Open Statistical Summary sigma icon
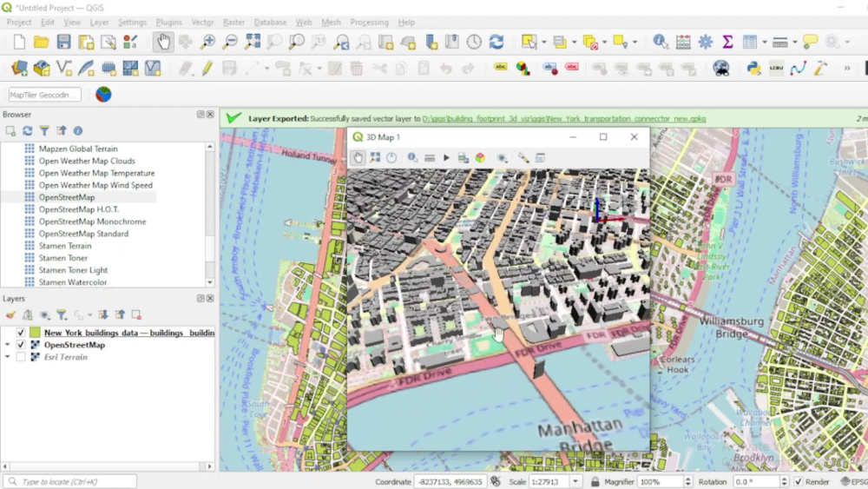868x489 pixels. pyautogui.click(x=727, y=42)
